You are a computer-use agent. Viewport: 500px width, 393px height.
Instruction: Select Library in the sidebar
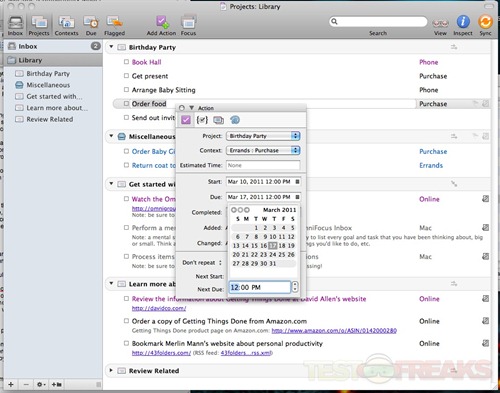(x=53, y=60)
